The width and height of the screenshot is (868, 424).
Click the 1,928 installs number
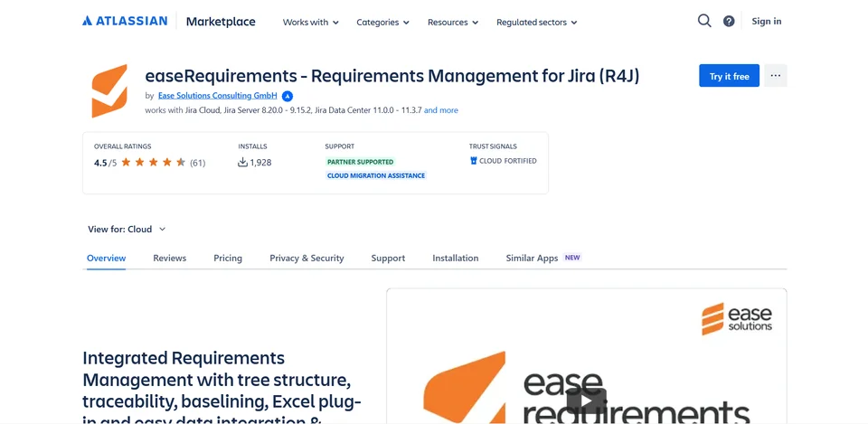pos(260,163)
